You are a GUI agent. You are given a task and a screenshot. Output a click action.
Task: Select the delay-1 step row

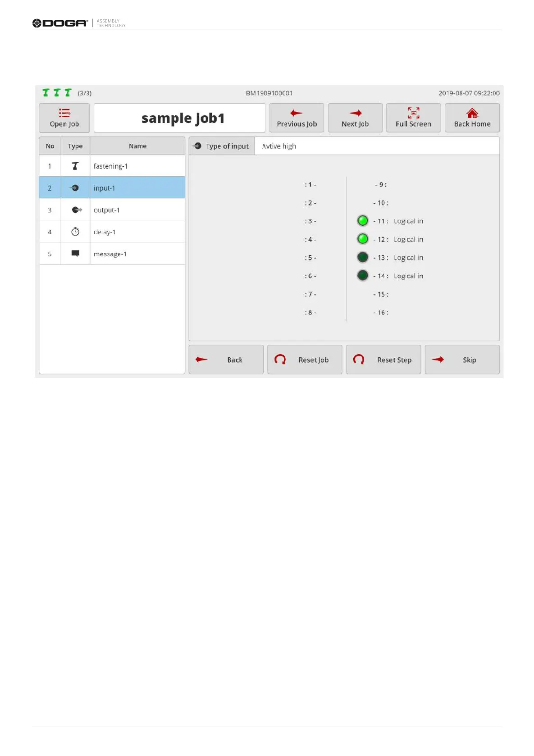click(x=112, y=232)
